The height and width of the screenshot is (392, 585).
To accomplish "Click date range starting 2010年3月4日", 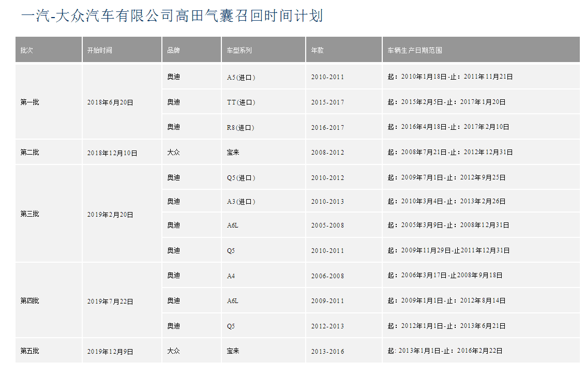I will tap(446, 201).
